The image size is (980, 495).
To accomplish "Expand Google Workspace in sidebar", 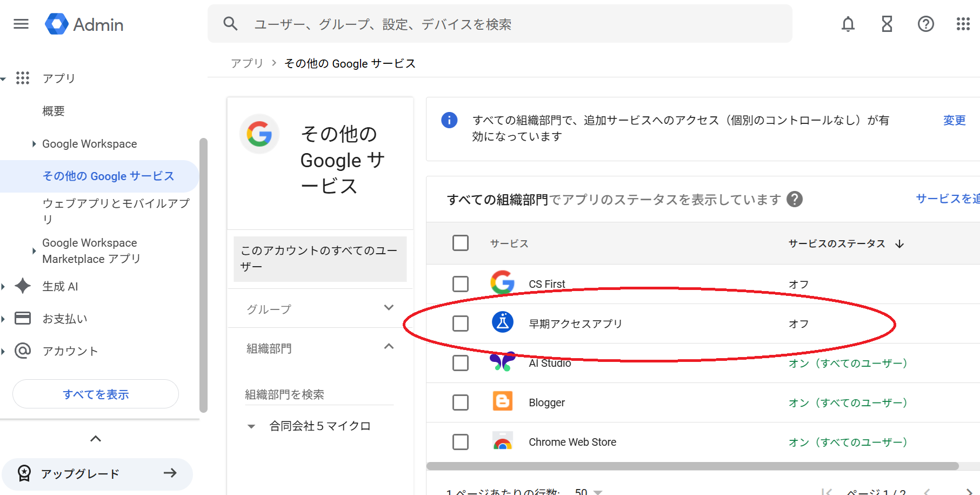I will 34,144.
